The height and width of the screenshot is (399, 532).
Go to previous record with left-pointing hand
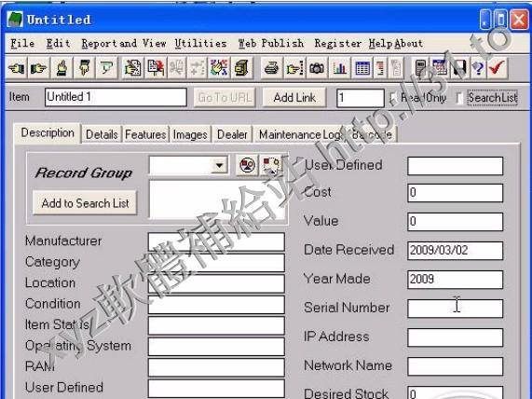pyautogui.click(x=16, y=68)
